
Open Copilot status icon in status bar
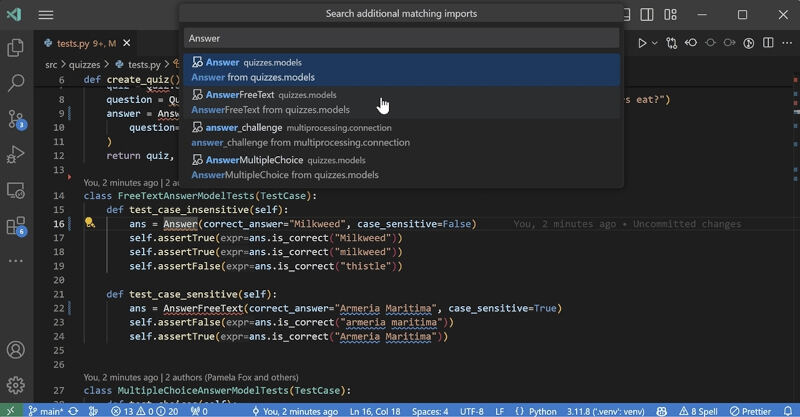pos(662,411)
